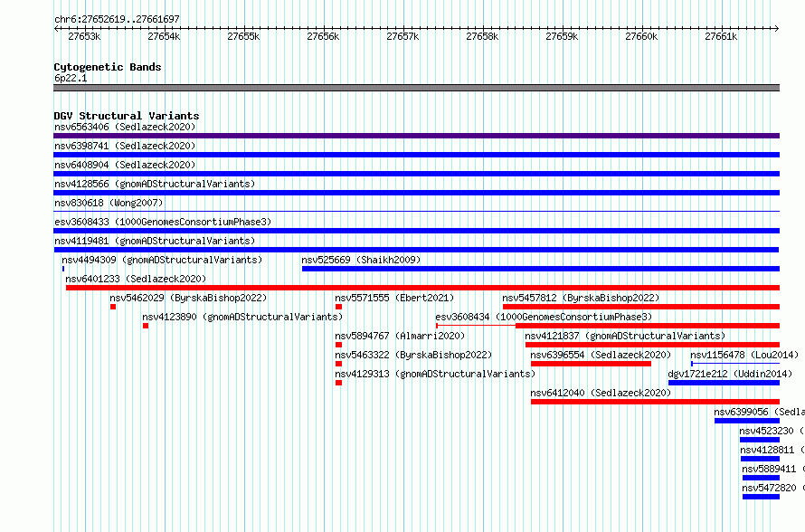This screenshot has width=805, height=532.
Task: Click the 27659k ruler position
Action: pos(562,36)
